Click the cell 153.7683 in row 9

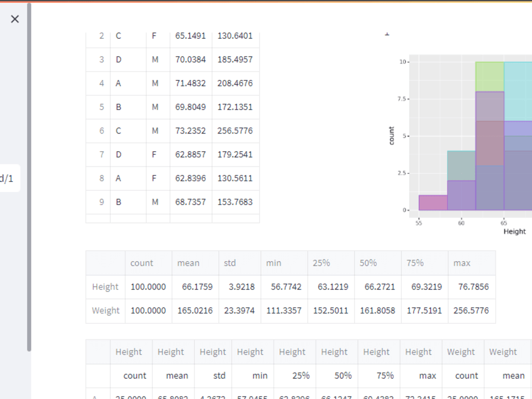tap(235, 202)
